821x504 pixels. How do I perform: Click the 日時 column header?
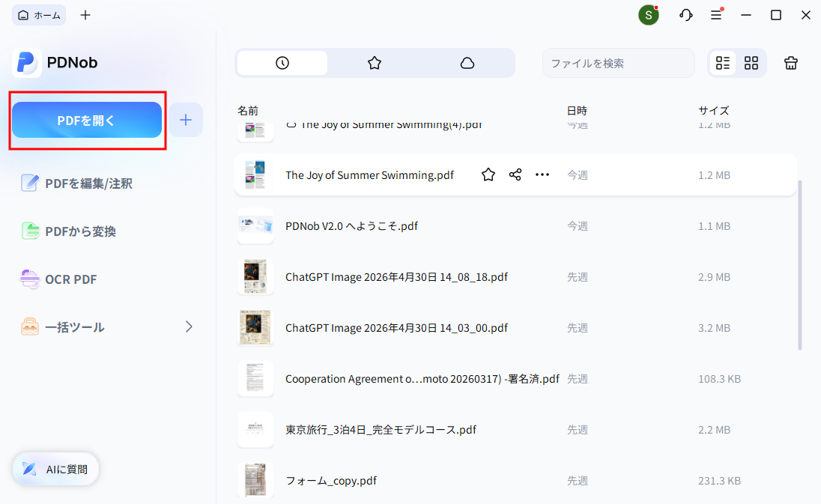click(x=577, y=110)
